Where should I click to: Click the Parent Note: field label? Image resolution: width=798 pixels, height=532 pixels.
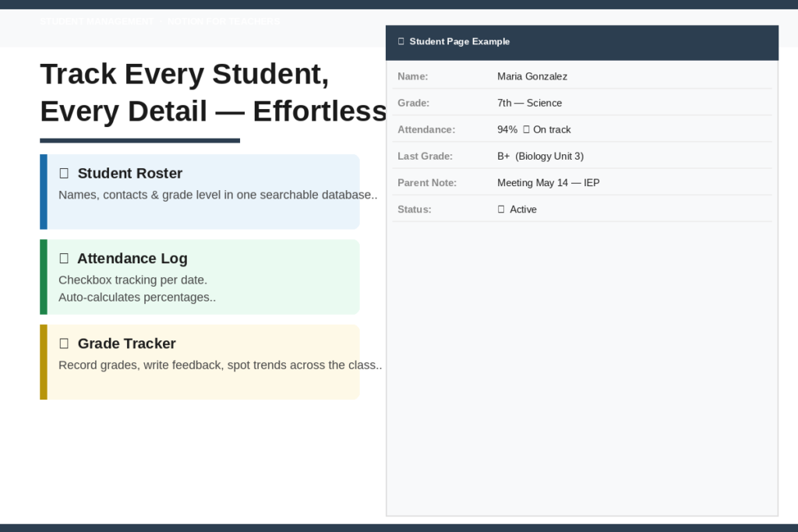tap(427, 182)
